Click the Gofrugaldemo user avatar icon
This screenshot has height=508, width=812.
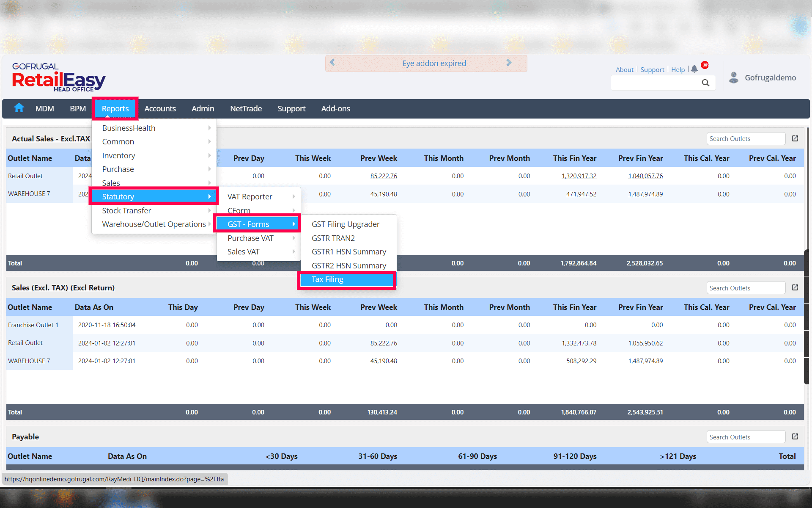tap(734, 77)
